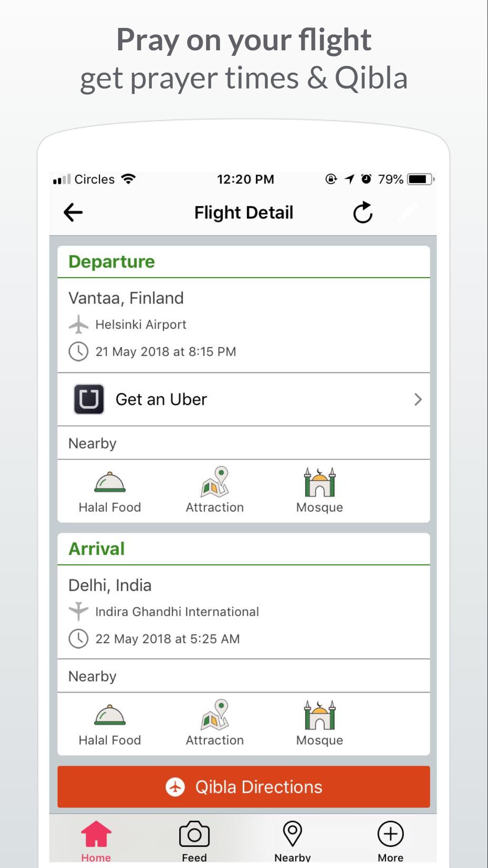Switch to the Feed tab
Image resolution: width=488 pixels, height=868 pixels.
pos(194,841)
